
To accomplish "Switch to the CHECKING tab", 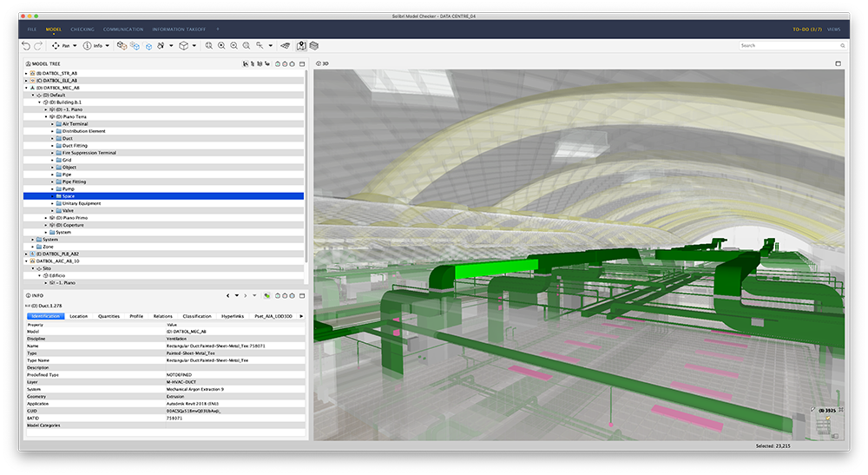I will tap(82, 30).
